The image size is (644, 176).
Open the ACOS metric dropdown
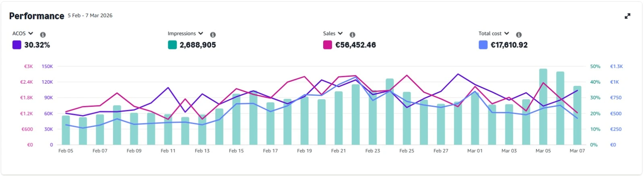click(23, 33)
